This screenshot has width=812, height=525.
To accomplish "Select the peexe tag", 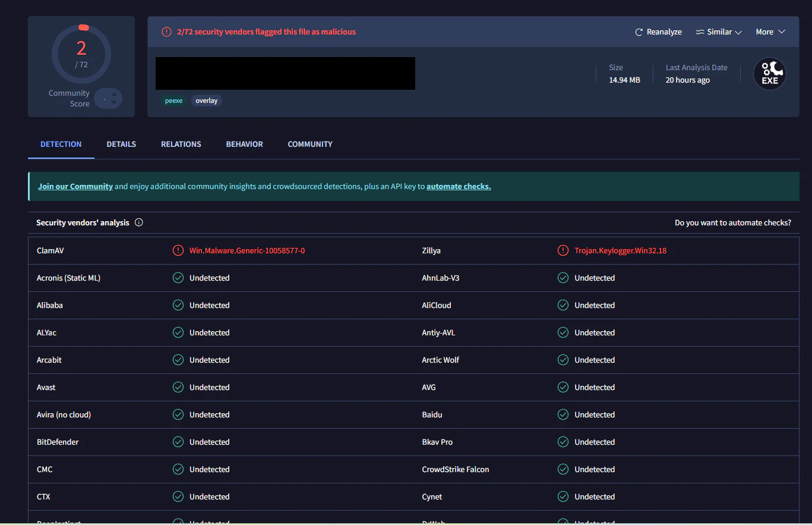I will click(173, 100).
